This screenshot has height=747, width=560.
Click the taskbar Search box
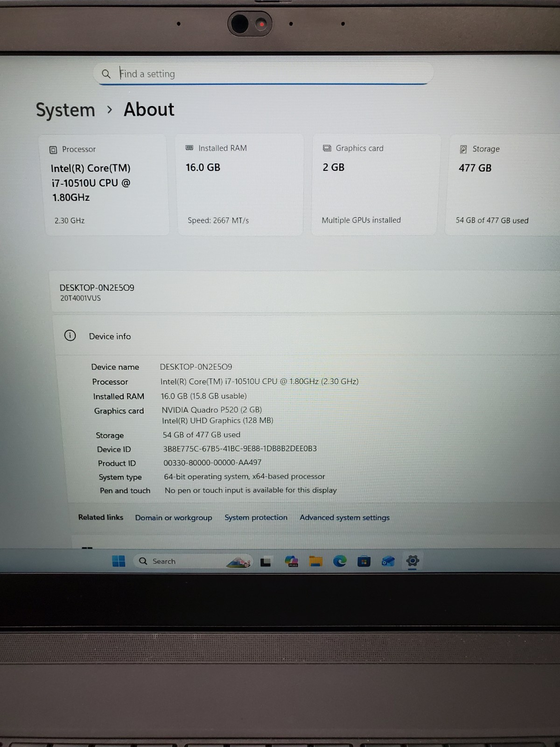point(193,561)
